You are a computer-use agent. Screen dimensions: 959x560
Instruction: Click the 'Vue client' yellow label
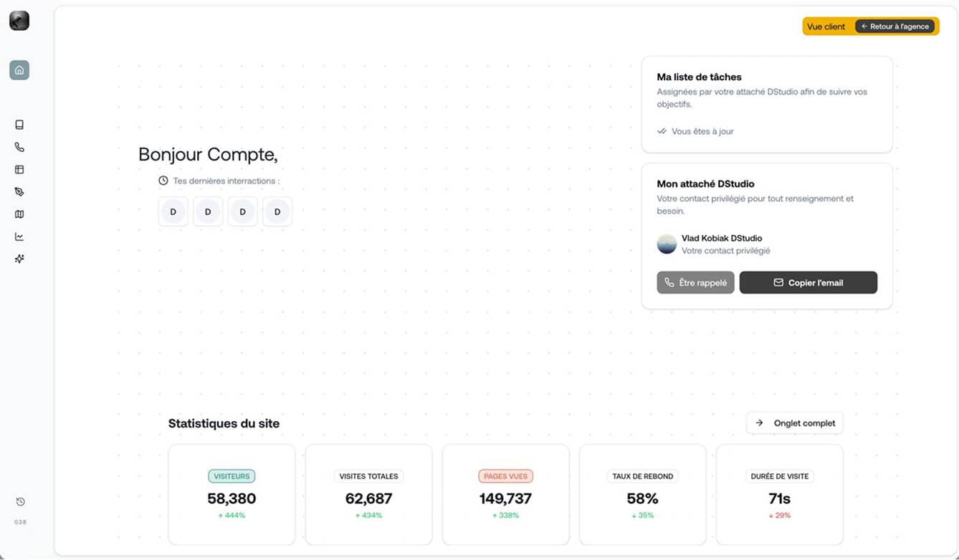pos(826,26)
